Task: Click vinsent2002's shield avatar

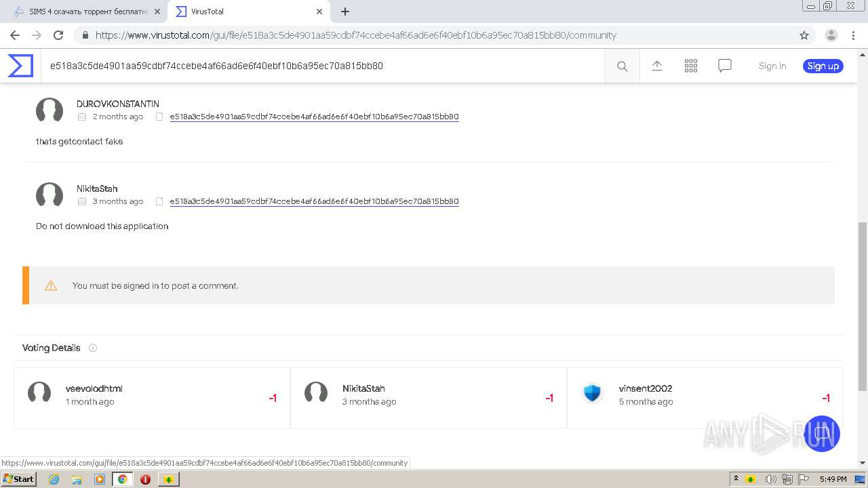Action: pyautogui.click(x=592, y=393)
